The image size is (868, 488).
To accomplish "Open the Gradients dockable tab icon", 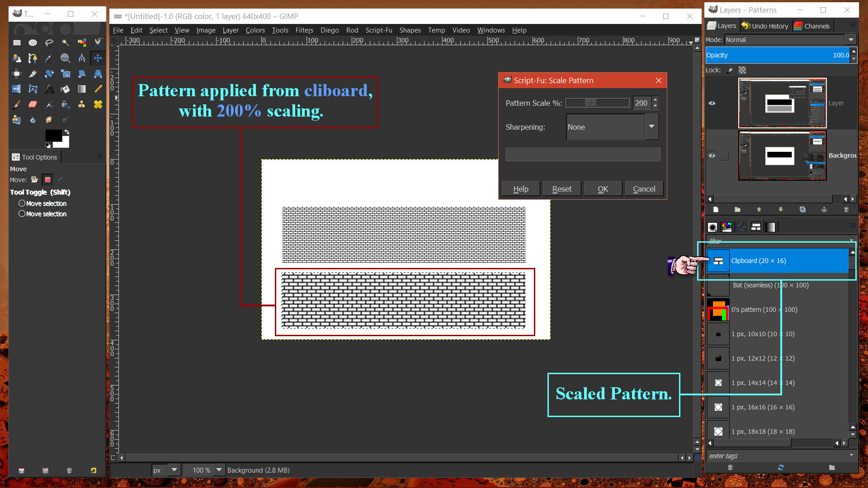I will pos(771,226).
